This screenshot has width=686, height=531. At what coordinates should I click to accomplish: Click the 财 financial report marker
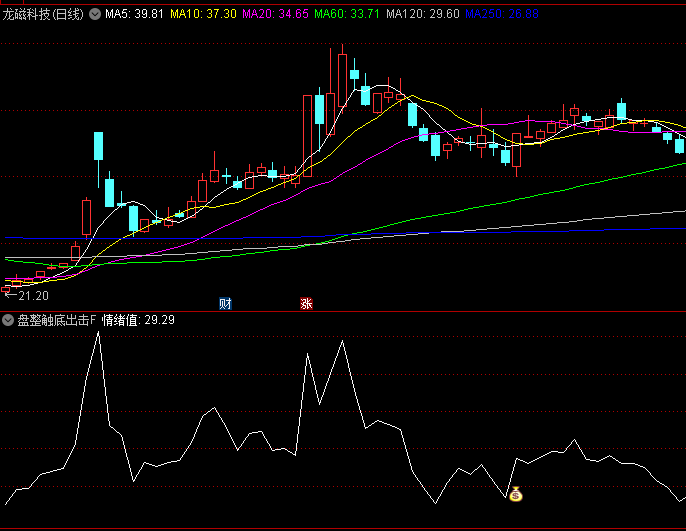tap(225, 304)
